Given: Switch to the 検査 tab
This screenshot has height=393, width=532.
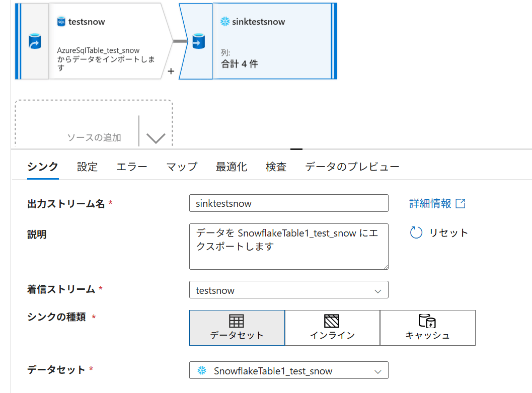Looking at the screenshot, I should [x=276, y=167].
